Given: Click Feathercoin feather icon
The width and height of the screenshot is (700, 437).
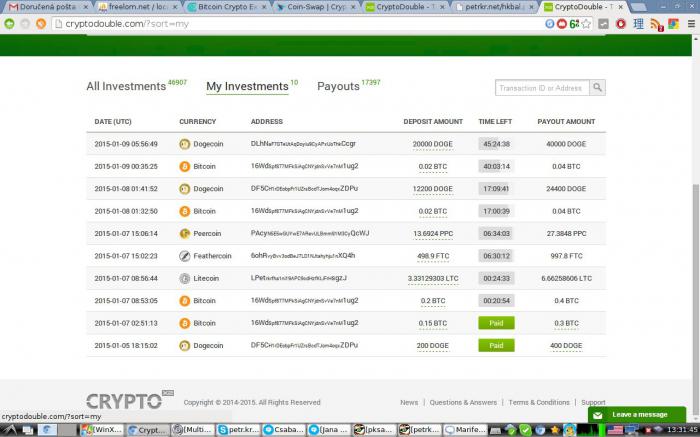Looking at the screenshot, I should tap(184, 256).
